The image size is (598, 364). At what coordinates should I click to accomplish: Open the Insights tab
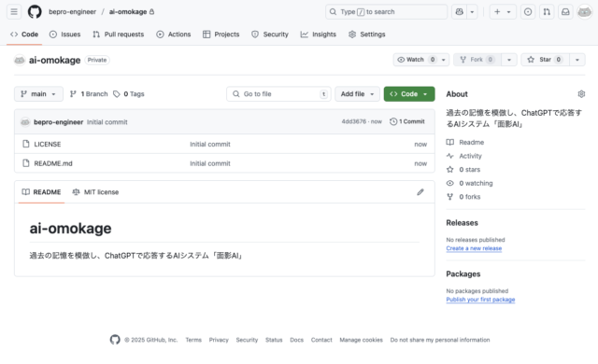point(319,35)
